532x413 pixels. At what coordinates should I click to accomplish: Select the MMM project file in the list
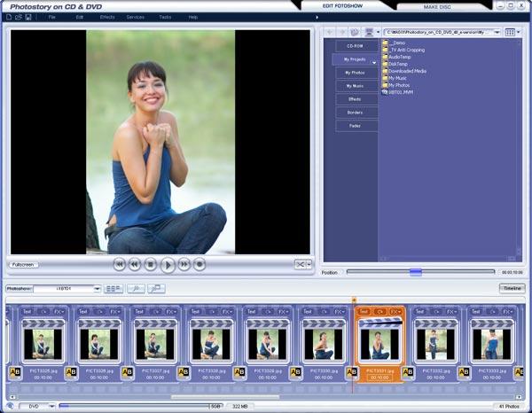coord(397,92)
